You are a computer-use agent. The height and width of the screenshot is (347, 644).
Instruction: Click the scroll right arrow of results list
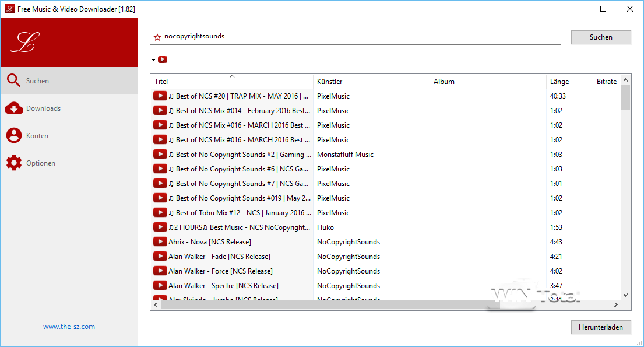click(615, 304)
